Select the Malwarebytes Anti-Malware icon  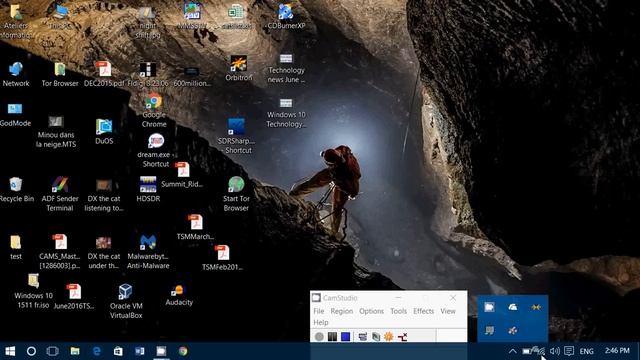(x=148, y=252)
